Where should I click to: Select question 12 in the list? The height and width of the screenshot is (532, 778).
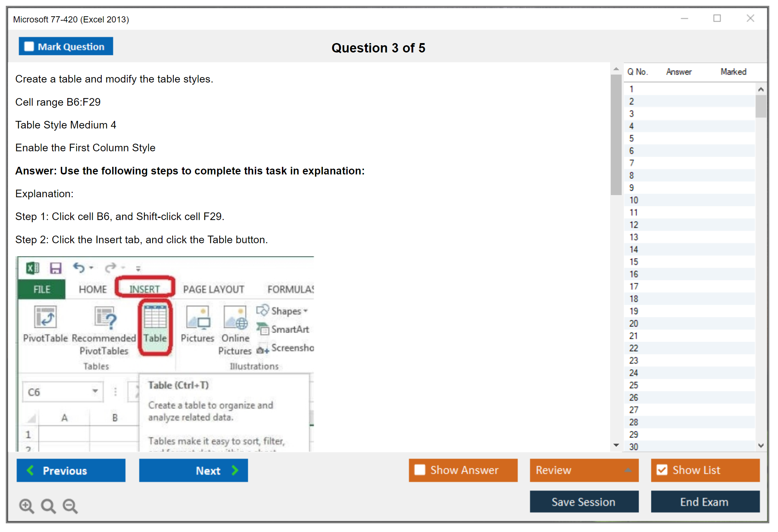tap(634, 225)
